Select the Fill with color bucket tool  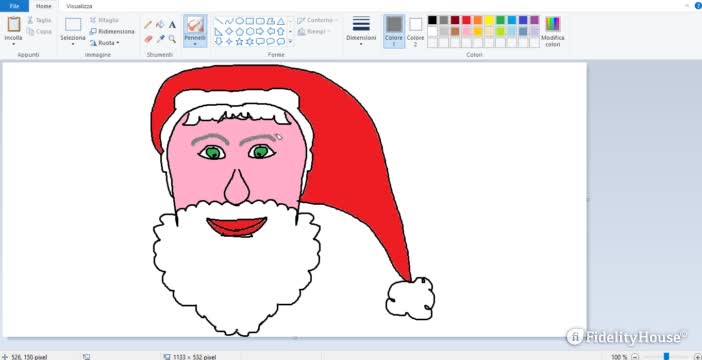click(160, 25)
